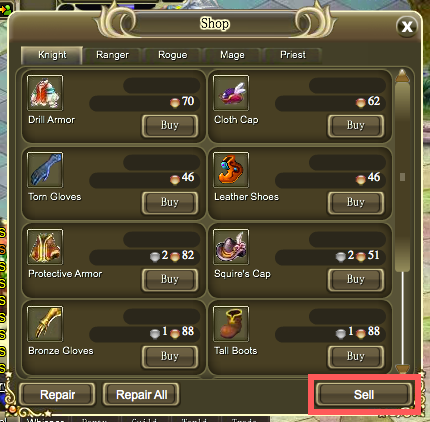Close the Shop window
The image size is (430, 422).
coord(407,26)
